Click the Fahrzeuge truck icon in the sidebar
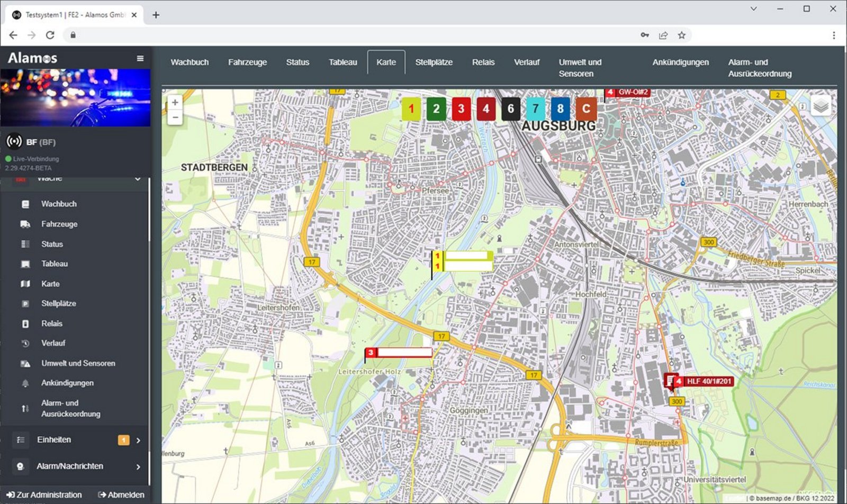This screenshot has height=504, width=847. (25, 224)
